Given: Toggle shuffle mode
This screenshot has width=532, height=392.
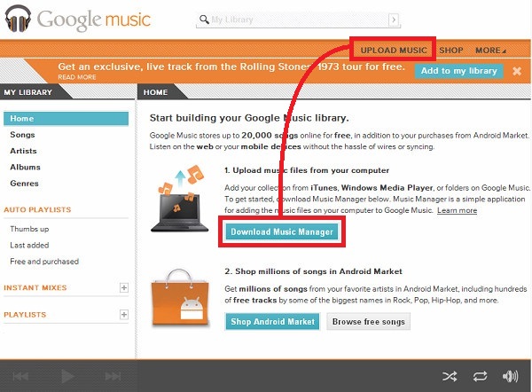Looking at the screenshot, I should pyautogui.click(x=450, y=376).
